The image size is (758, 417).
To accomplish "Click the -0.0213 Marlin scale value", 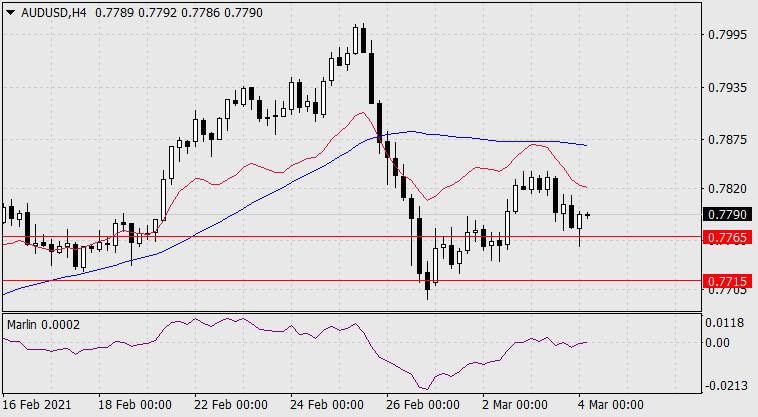I will click(724, 386).
